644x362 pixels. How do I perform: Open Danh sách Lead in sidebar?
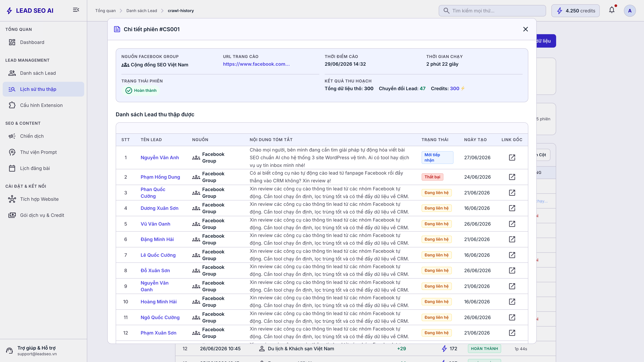[43, 73]
